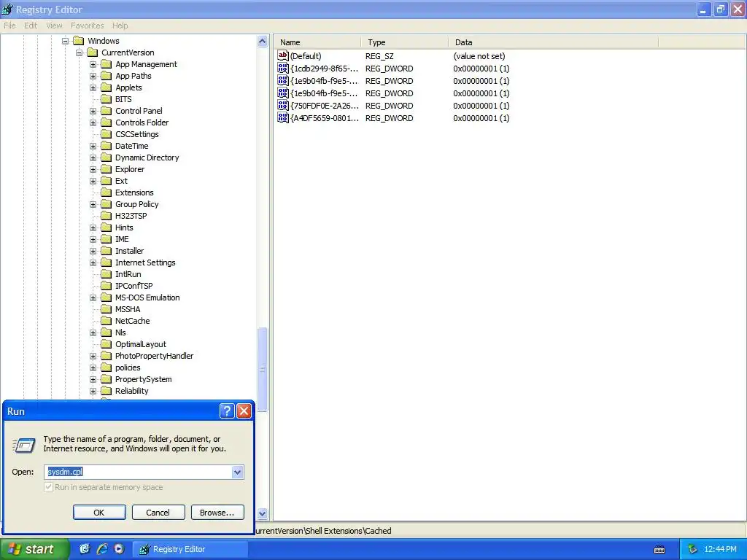Click the Show Desktop quick launch icon
This screenshot has width=747, height=560.
(85, 548)
